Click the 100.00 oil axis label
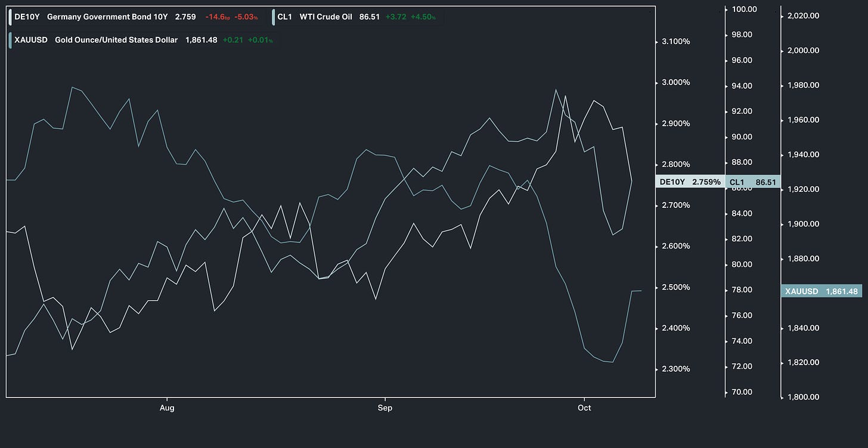This screenshot has height=448, width=868. (x=744, y=10)
